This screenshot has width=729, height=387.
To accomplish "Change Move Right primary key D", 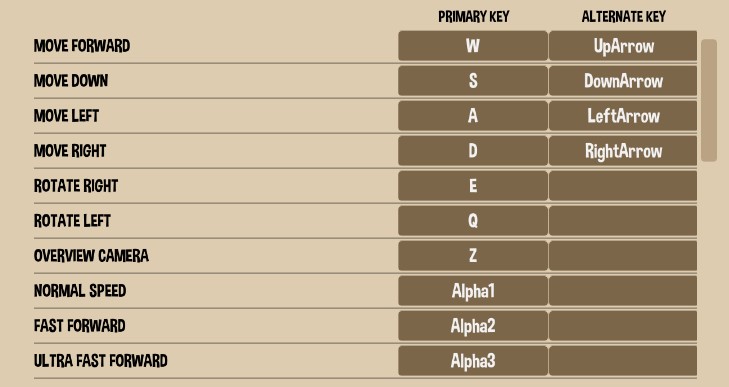I will (473, 151).
